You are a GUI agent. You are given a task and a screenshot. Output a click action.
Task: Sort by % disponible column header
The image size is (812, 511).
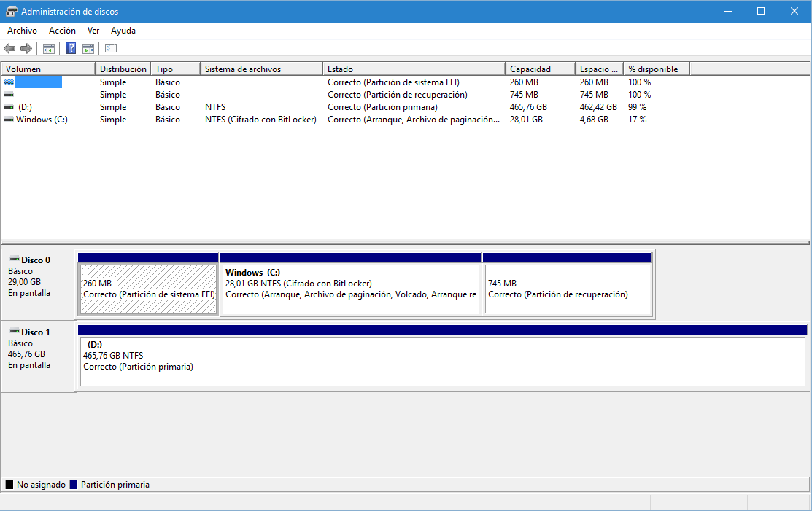657,69
